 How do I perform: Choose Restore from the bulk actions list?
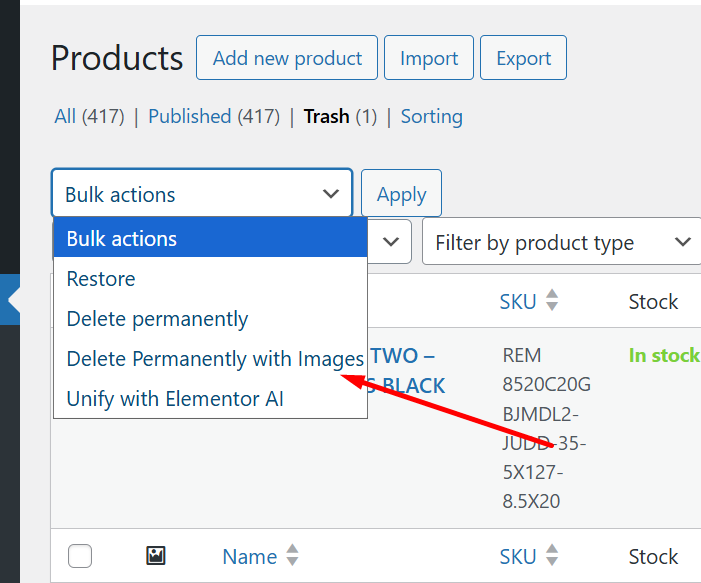101,279
